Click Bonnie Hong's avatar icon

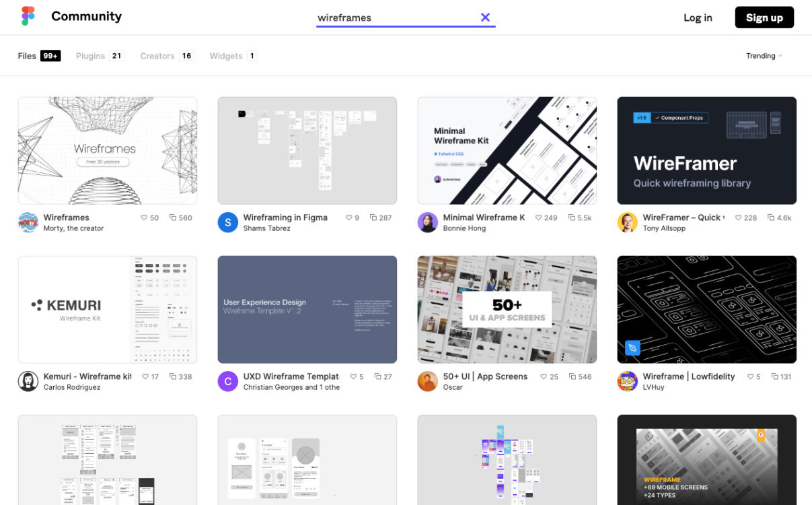click(x=428, y=222)
